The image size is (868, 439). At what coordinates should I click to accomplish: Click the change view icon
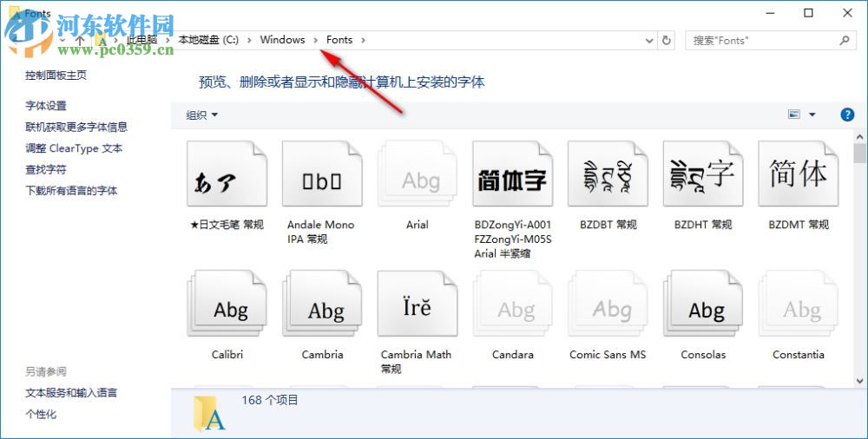794,115
